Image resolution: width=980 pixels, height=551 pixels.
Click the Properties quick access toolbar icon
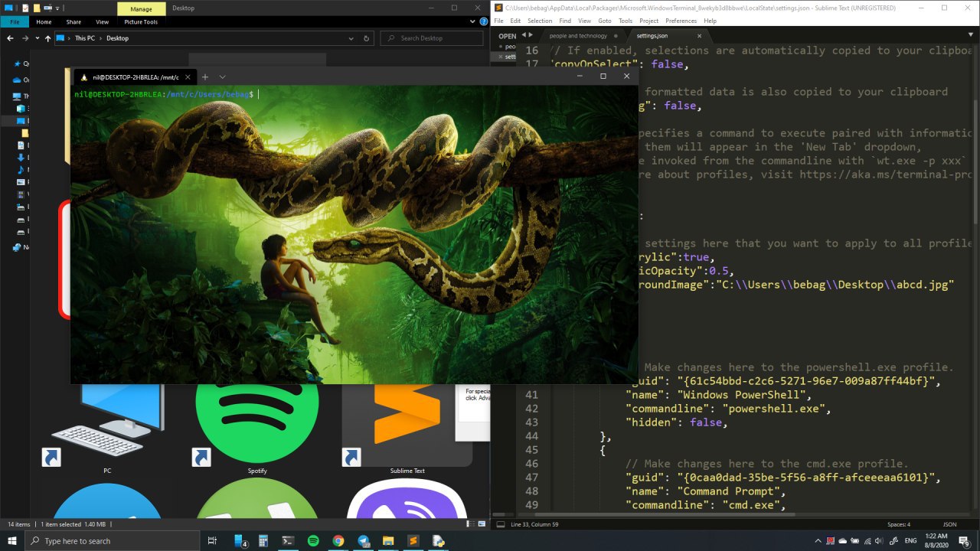[25, 8]
